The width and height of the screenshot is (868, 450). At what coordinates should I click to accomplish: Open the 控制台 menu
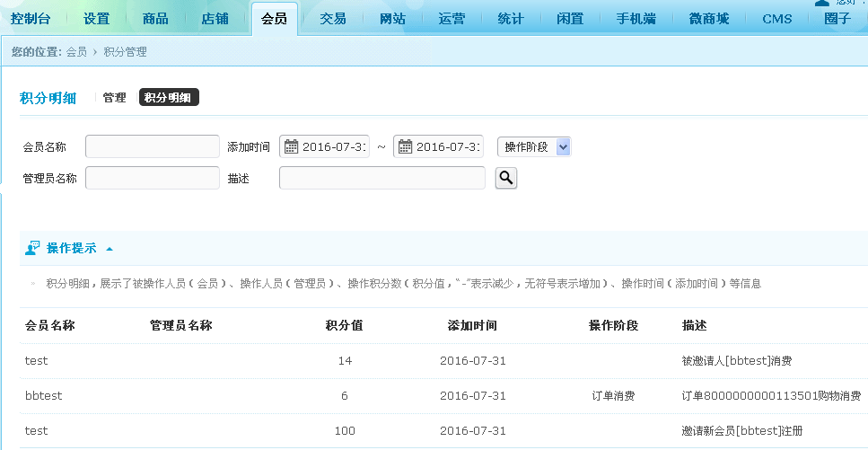pos(31,19)
